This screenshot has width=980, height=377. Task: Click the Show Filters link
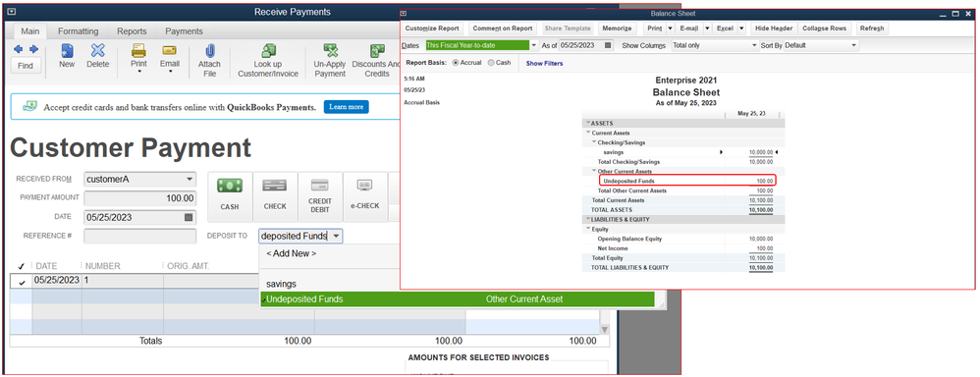click(x=544, y=63)
